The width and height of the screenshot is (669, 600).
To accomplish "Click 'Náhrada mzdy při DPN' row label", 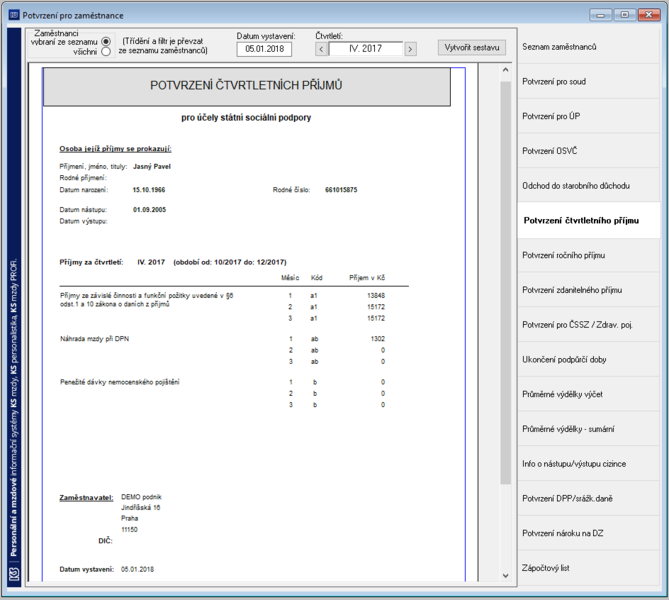I will pyautogui.click(x=94, y=339).
